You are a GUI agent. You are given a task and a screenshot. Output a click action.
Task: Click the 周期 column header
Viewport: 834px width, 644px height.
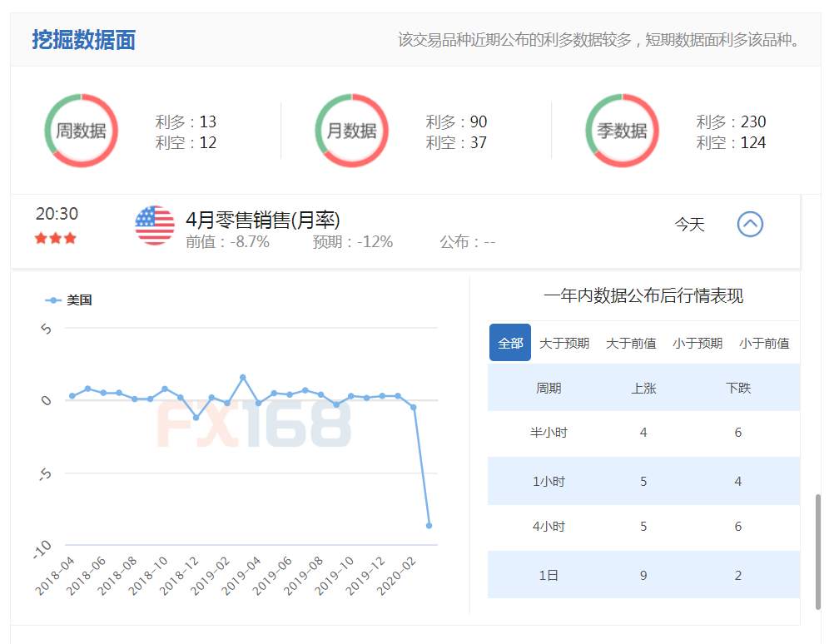tap(549, 389)
